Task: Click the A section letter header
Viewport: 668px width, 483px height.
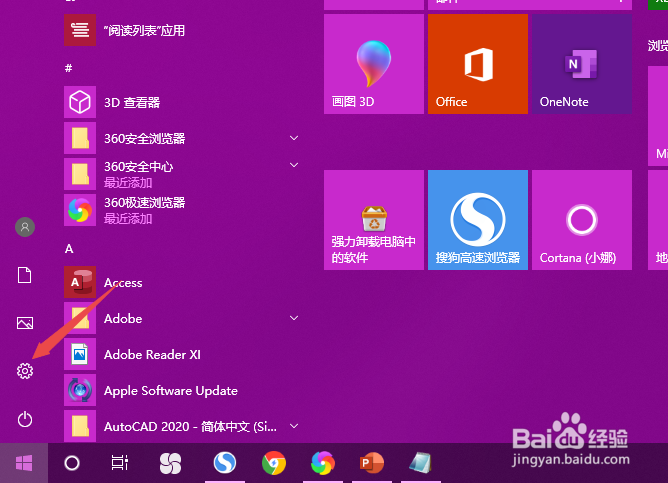Action: pyautogui.click(x=69, y=249)
